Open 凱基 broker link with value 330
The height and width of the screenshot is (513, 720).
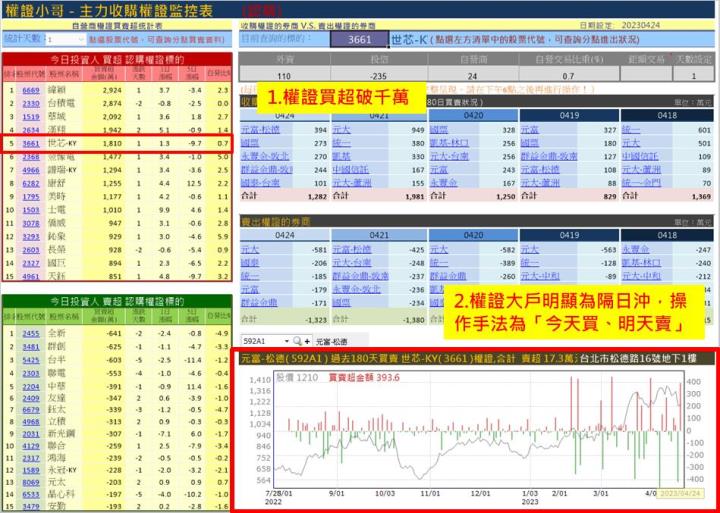click(x=342, y=157)
